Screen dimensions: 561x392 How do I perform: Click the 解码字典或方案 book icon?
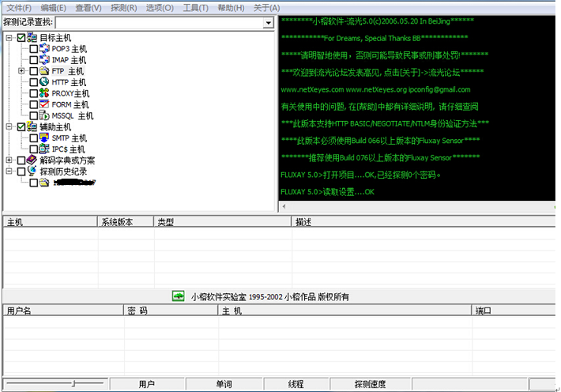(32, 160)
